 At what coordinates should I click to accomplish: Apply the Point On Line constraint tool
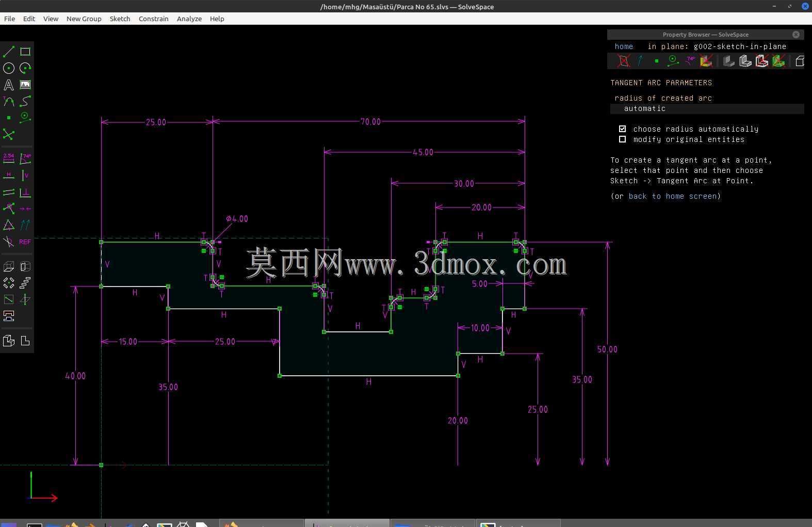coord(9,209)
